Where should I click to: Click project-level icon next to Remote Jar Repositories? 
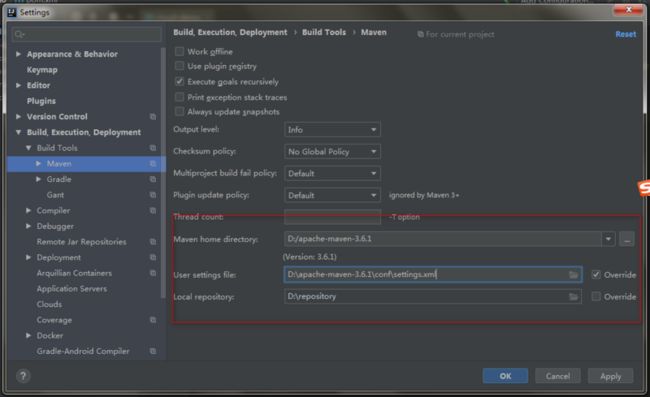pyautogui.click(x=153, y=242)
